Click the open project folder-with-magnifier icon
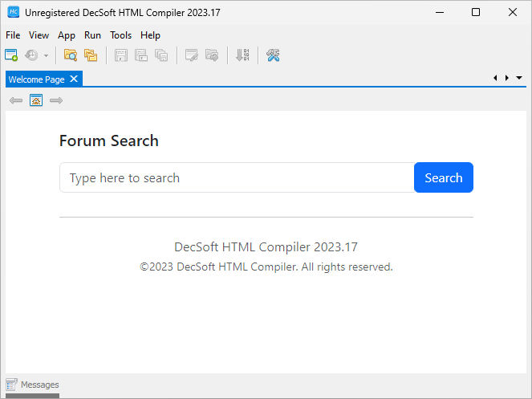The height and width of the screenshot is (399, 532). (x=71, y=55)
